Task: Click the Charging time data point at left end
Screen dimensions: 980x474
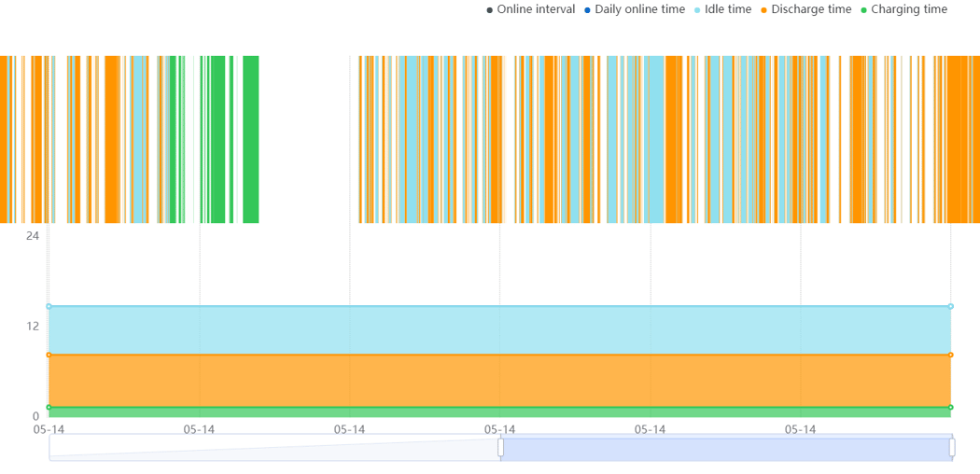Action: 49,407
